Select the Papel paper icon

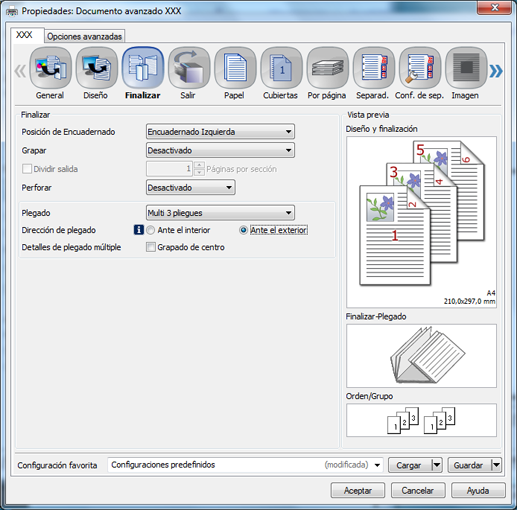pyautogui.click(x=235, y=68)
